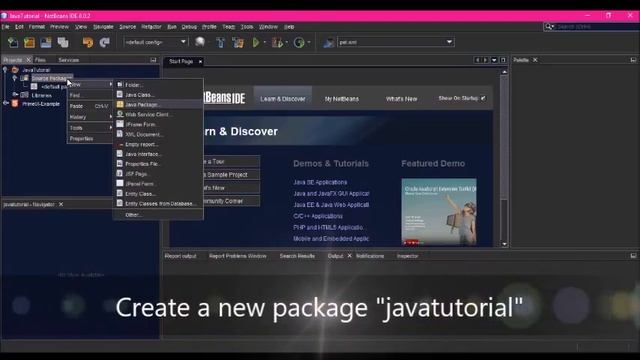Screen dimensions: 640x360
Task: Expand the PrimeUI-Example project node
Action: point(5,104)
